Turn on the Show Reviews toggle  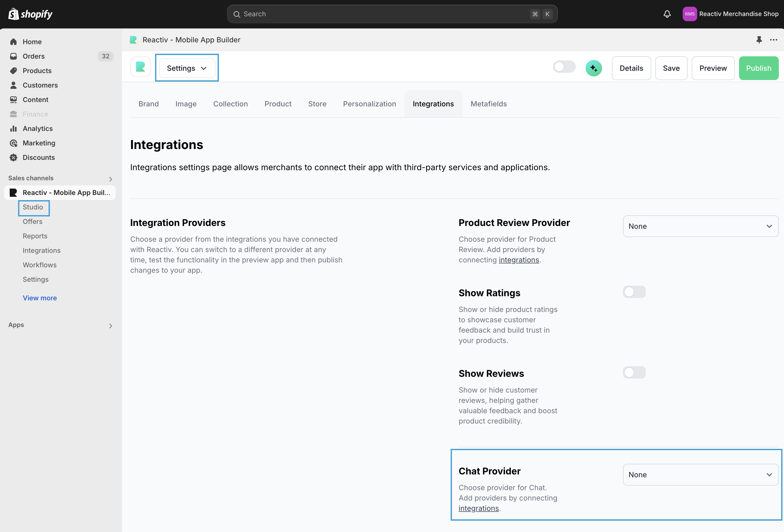(634, 373)
